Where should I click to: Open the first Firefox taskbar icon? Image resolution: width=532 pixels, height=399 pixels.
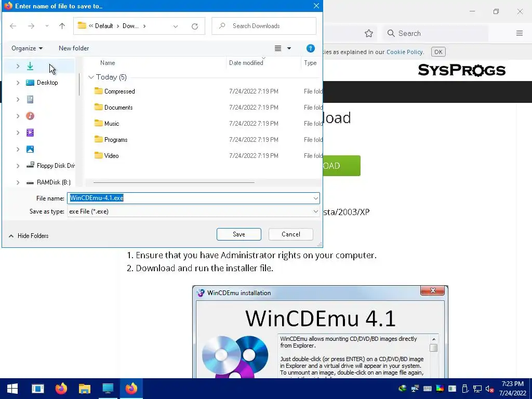point(61,389)
